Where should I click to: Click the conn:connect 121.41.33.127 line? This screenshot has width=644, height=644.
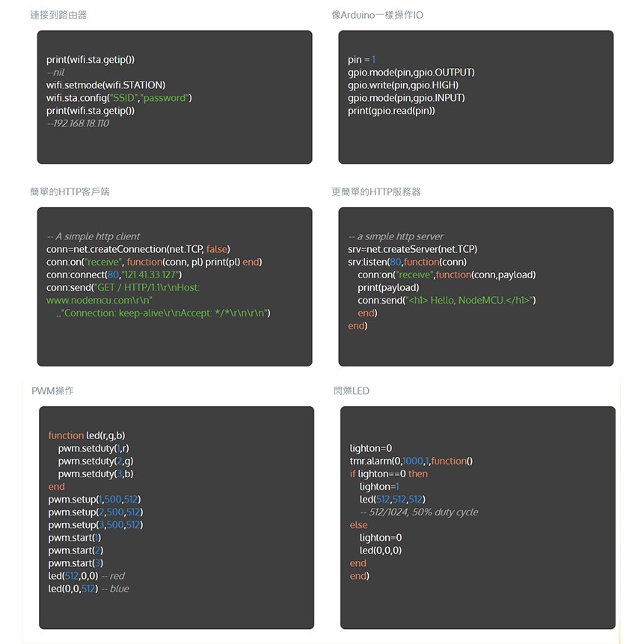[x=114, y=275]
